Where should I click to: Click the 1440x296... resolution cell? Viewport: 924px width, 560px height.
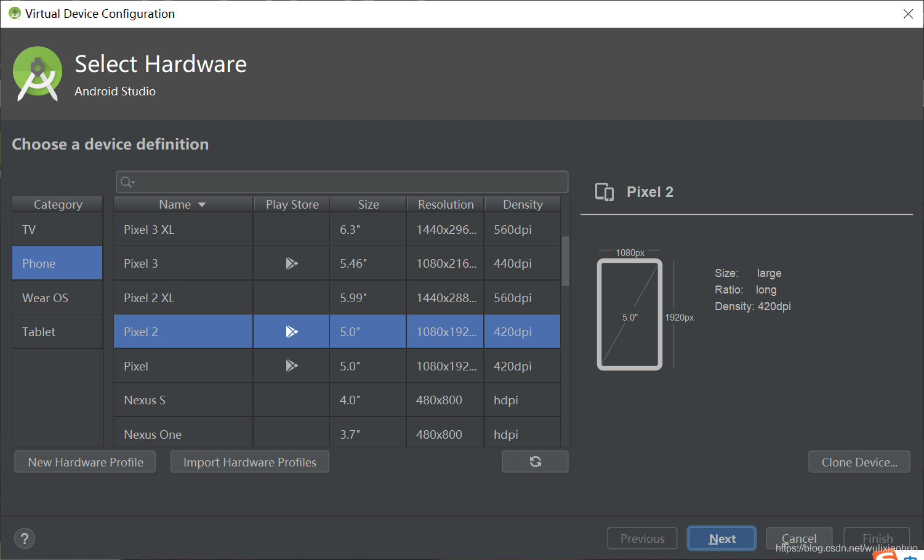click(x=446, y=230)
